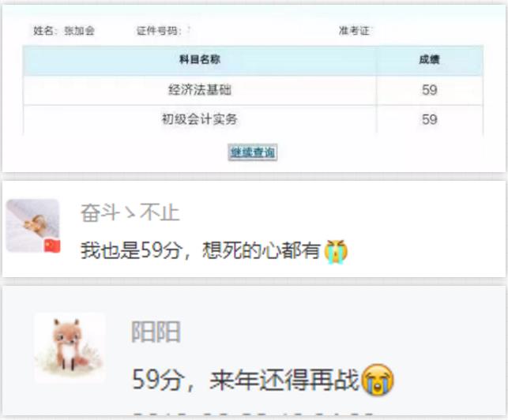This screenshot has width=508, height=420.
Task: Click the 经济法基础 subject cell
Action: click(200, 90)
